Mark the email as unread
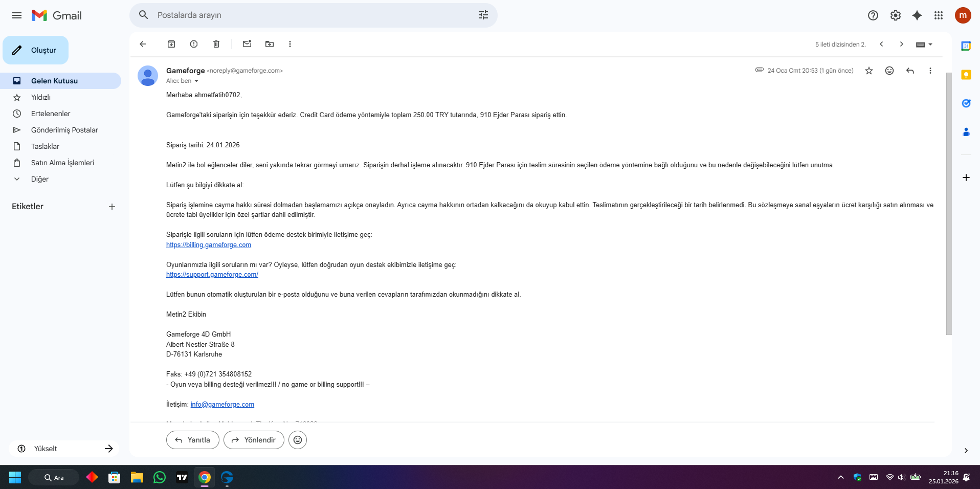Image resolution: width=980 pixels, height=489 pixels. coord(247,44)
